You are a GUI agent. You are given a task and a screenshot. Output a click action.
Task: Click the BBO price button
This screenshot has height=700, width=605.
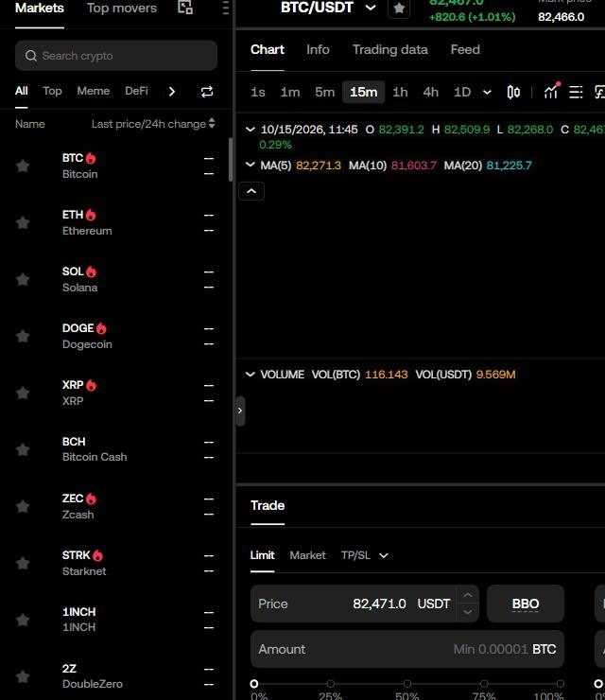526,604
